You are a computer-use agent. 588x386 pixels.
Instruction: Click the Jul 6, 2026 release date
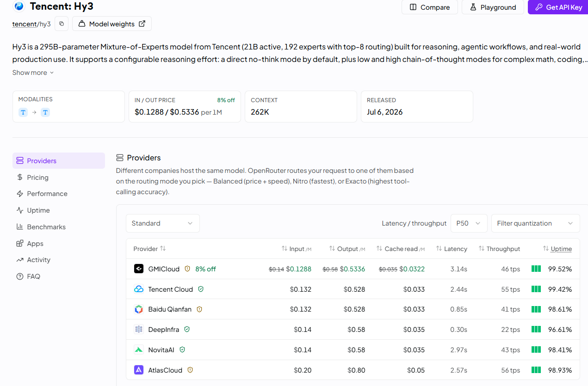click(x=384, y=112)
